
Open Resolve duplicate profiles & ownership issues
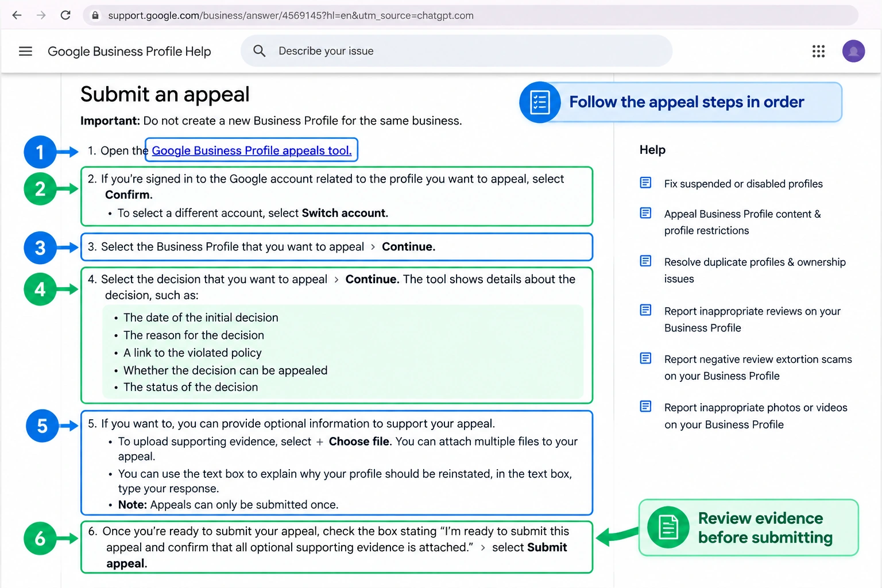coord(755,270)
